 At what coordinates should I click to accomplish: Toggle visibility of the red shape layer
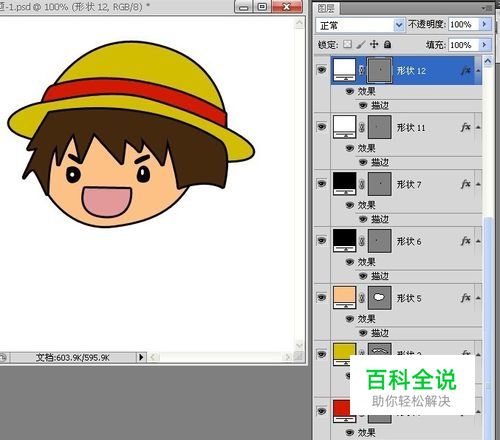click(x=322, y=411)
